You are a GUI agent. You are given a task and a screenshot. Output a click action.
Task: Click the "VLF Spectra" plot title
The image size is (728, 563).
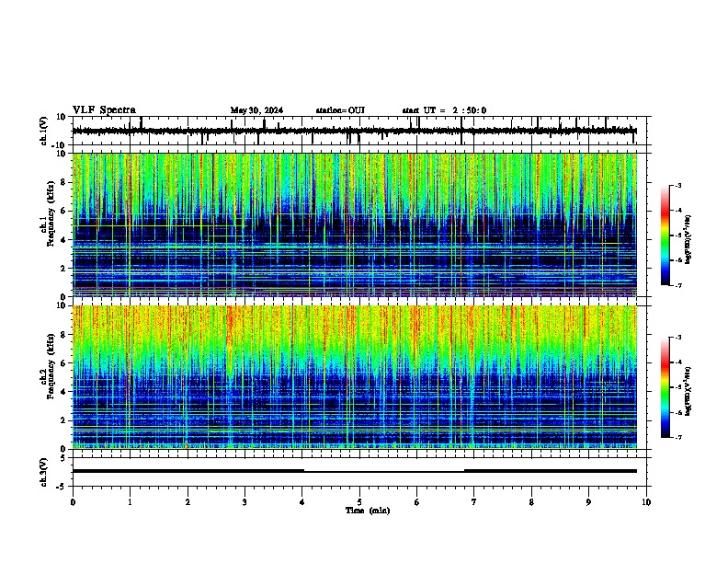(104, 110)
